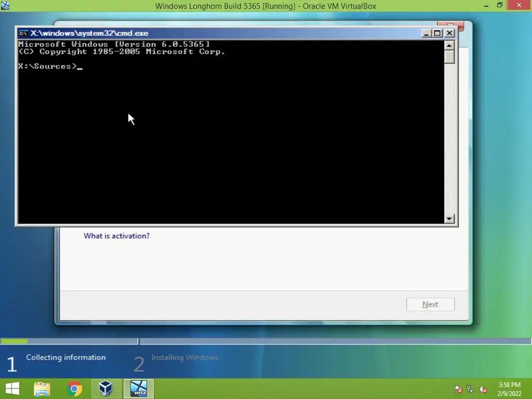
Task: Restore down the VirtualBox VM window
Action: pos(500,5)
